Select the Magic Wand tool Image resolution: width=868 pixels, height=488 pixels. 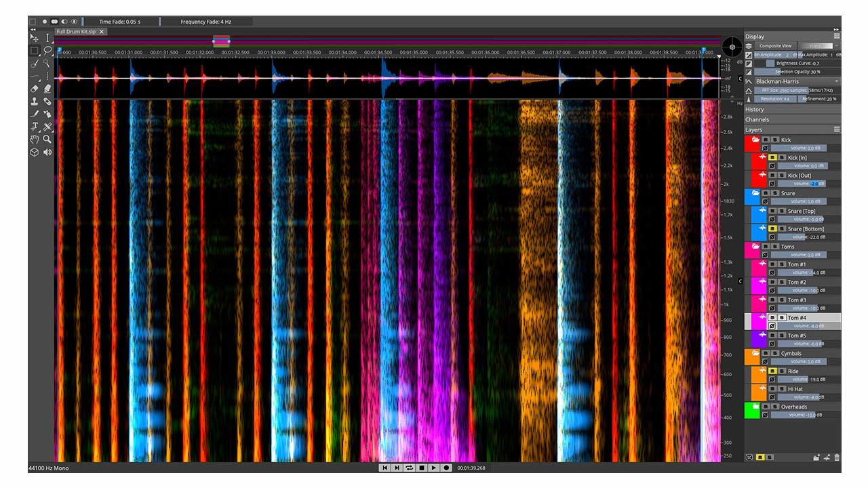tap(47, 63)
